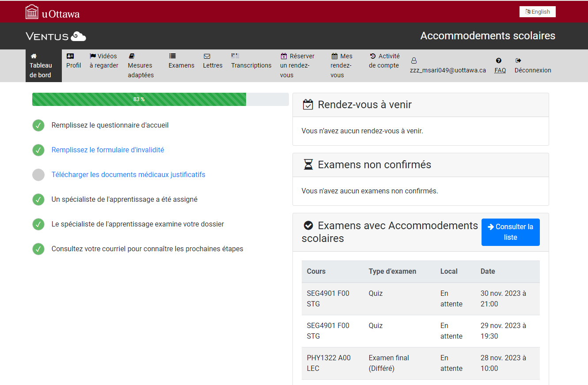Viewport: 588px width, 385px height.
Task: Switch language with the English button
Action: (x=537, y=12)
